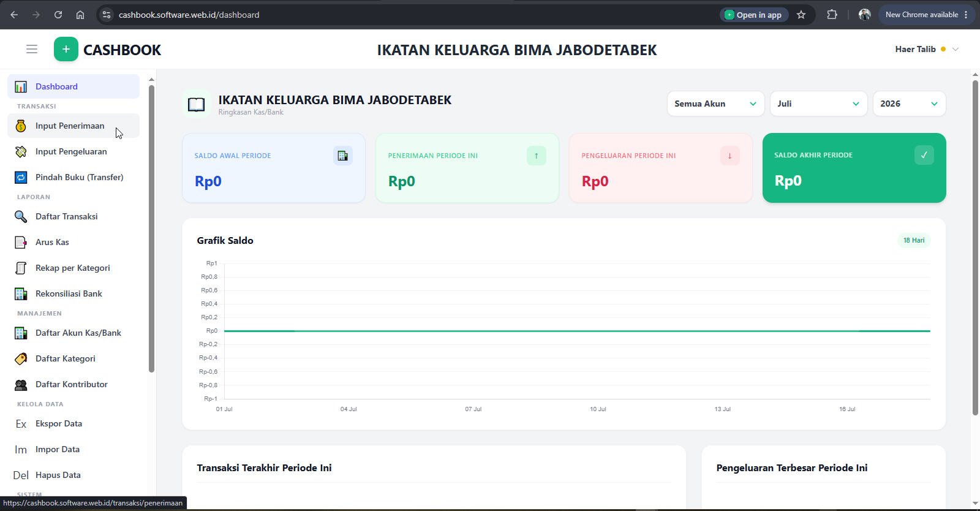Image resolution: width=980 pixels, height=511 pixels.
Task: Open Input Pengeluaran menu item
Action: coord(73,151)
